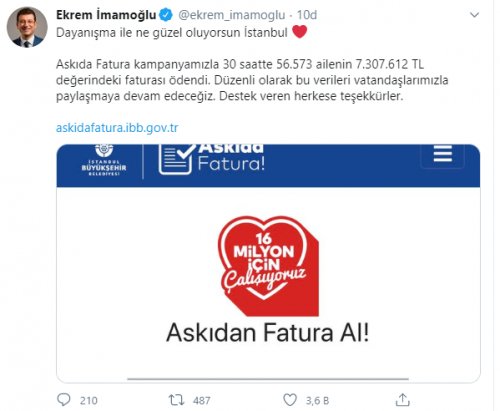Click the gray bar below the preview
The image size is (500, 411).
click(x=268, y=379)
